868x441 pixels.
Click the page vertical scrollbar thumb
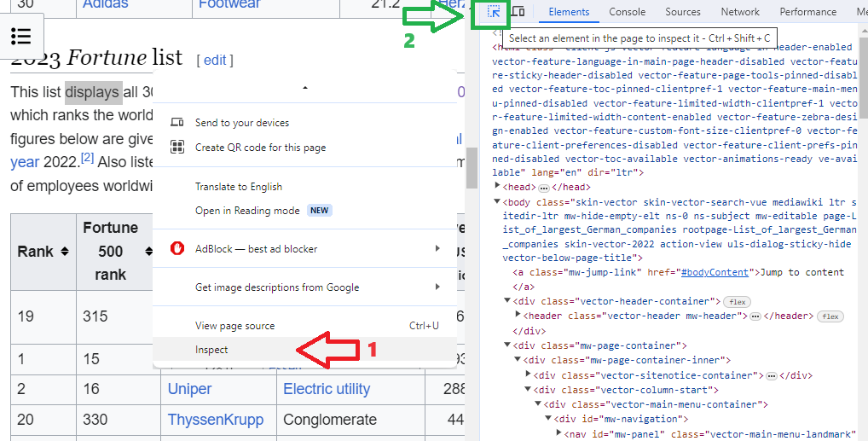(x=472, y=167)
